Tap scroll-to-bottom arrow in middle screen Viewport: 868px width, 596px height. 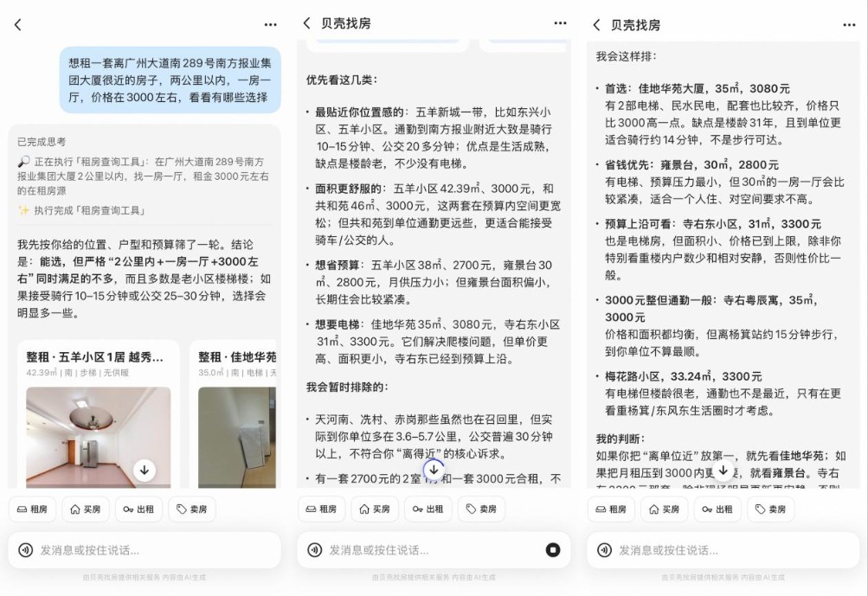[434, 470]
